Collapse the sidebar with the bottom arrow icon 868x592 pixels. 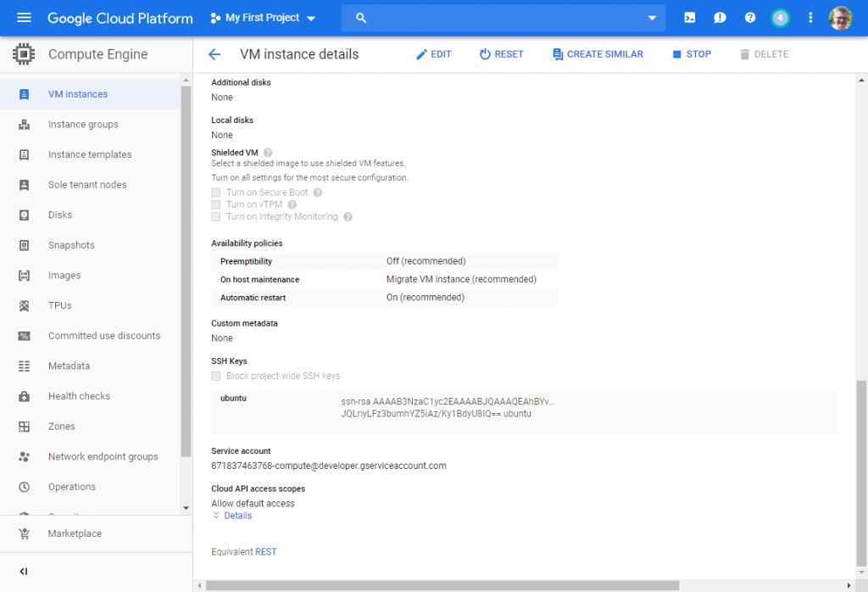[x=23, y=572]
